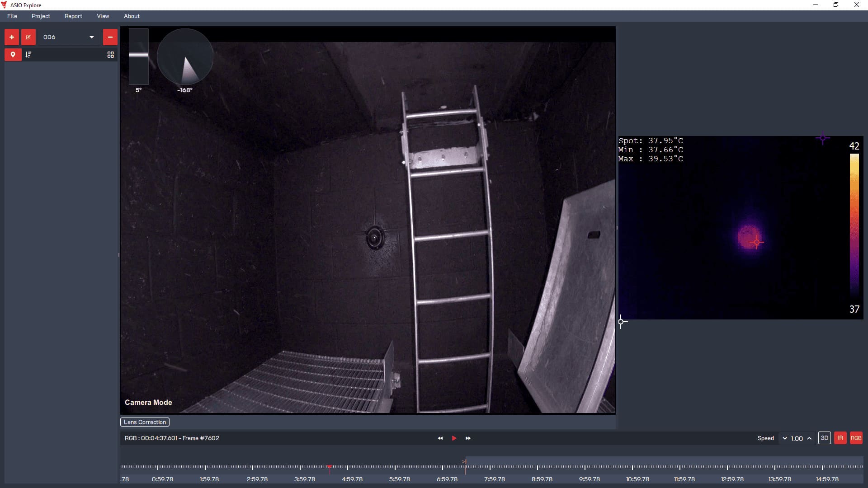Switch to grid view icon
The width and height of the screenshot is (868, 488).
coord(110,55)
